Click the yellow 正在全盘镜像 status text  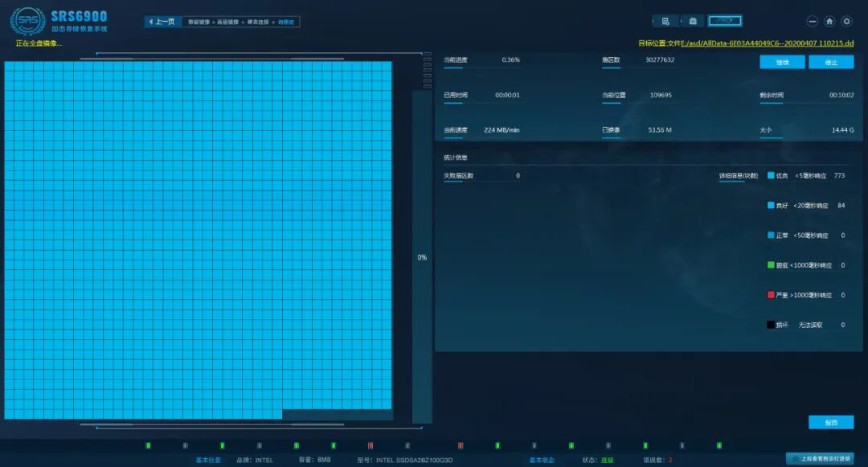pos(39,43)
